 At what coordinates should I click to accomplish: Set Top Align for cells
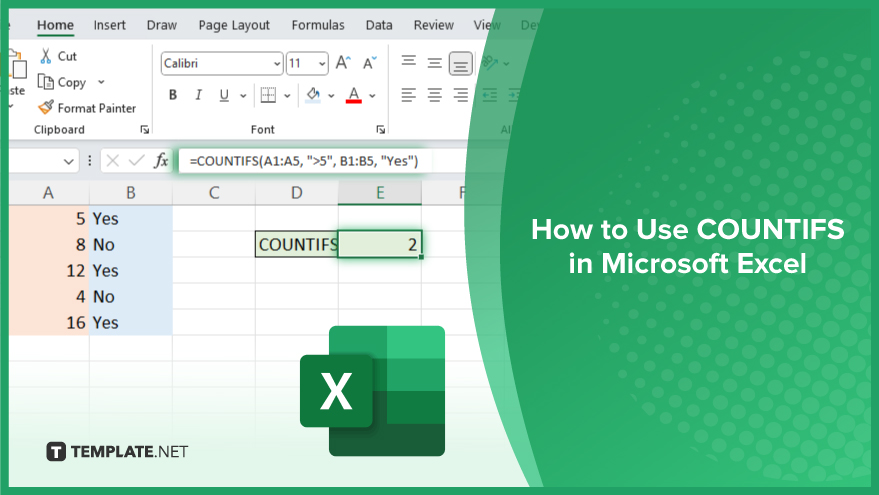pyautogui.click(x=409, y=61)
